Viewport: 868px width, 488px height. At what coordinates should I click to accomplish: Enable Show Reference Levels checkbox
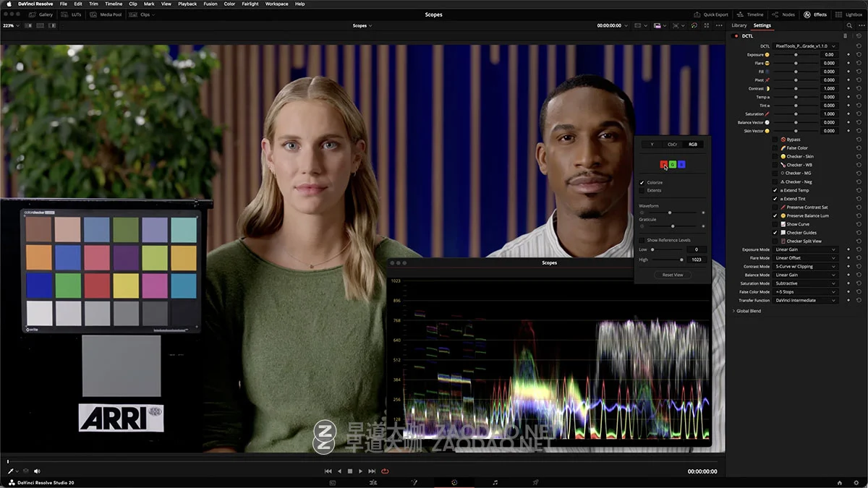coord(642,240)
